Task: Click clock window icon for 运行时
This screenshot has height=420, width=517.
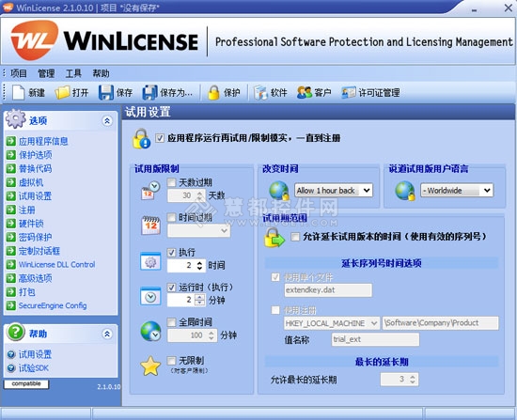Action: [x=150, y=296]
